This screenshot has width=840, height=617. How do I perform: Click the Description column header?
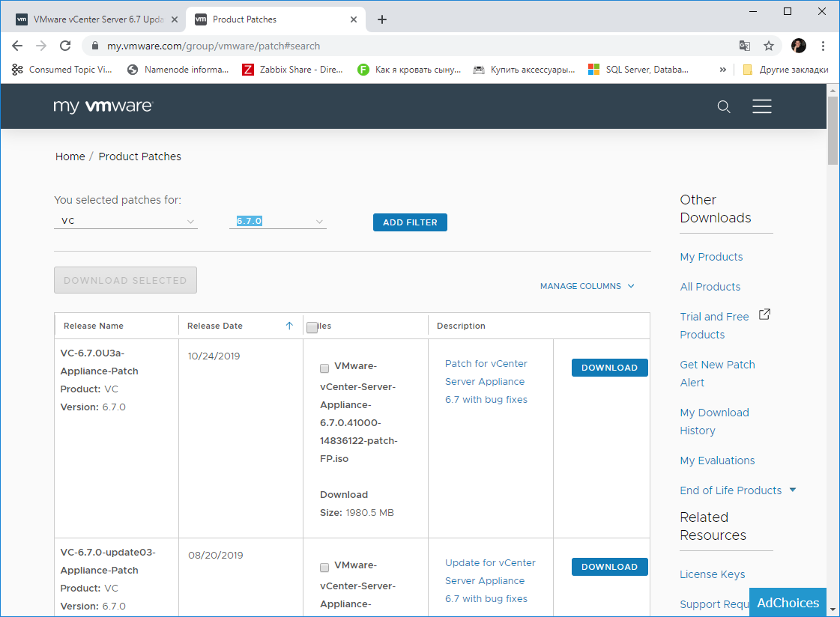(461, 326)
